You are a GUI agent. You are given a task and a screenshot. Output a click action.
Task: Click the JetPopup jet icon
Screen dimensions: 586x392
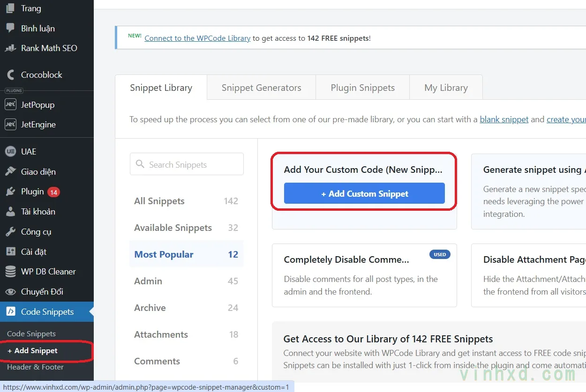[x=10, y=104]
